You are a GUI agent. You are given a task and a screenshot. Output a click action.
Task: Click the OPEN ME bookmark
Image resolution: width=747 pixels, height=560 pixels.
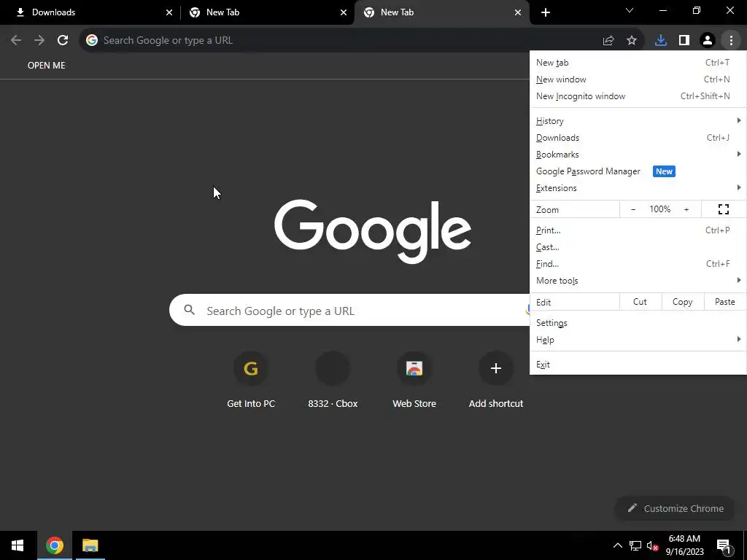coord(46,66)
